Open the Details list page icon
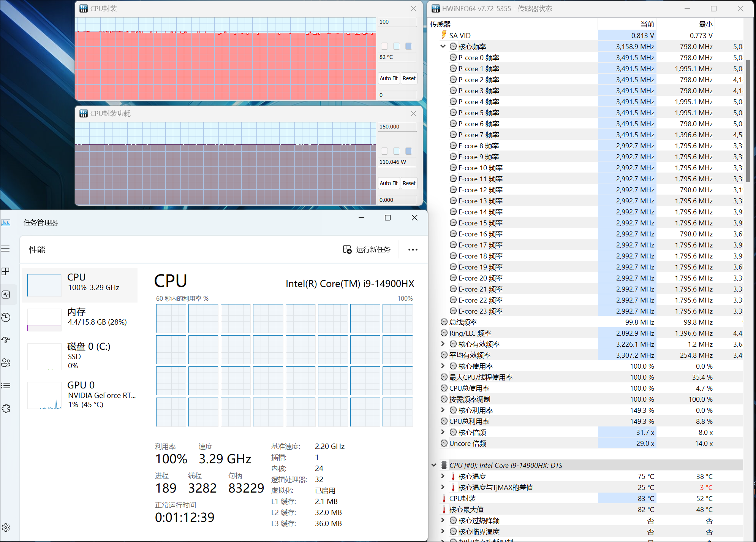The width and height of the screenshot is (756, 542). (6, 385)
